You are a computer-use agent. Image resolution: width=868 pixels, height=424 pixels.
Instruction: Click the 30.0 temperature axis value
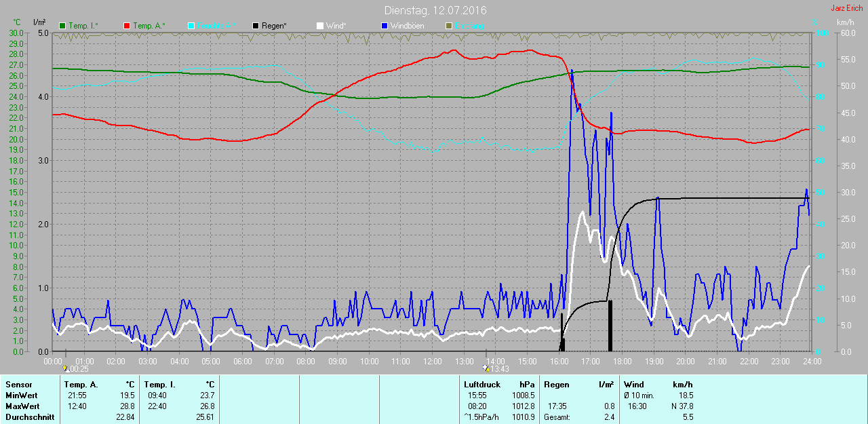[16, 33]
